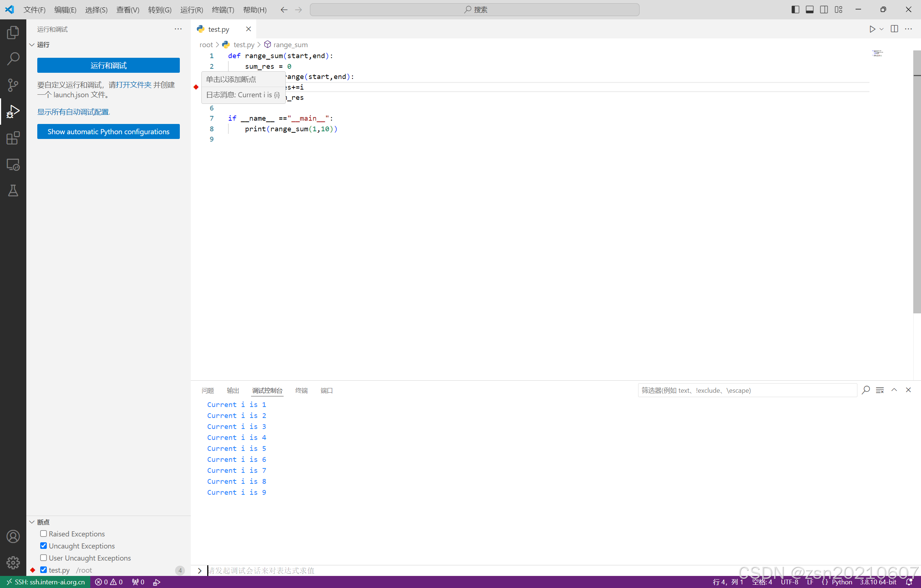Run the Python file using the play button
This screenshot has width=921, height=588.
point(872,29)
